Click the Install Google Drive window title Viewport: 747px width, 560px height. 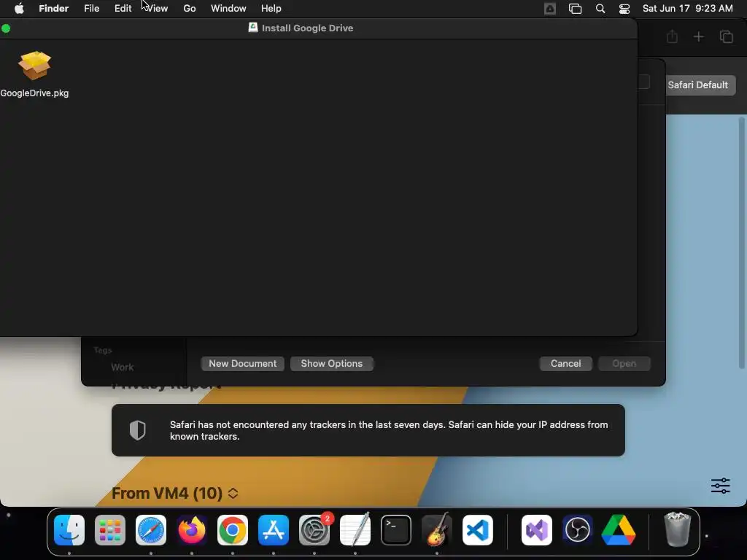307,28
